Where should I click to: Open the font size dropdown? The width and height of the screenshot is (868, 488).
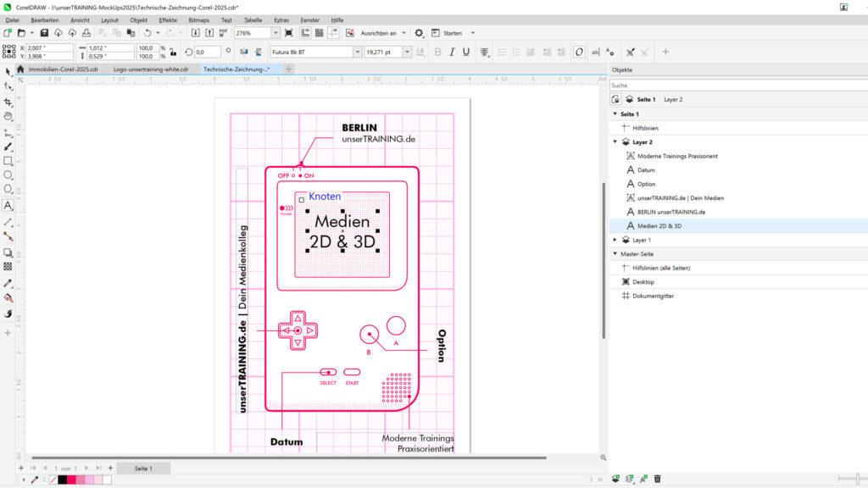tap(407, 52)
